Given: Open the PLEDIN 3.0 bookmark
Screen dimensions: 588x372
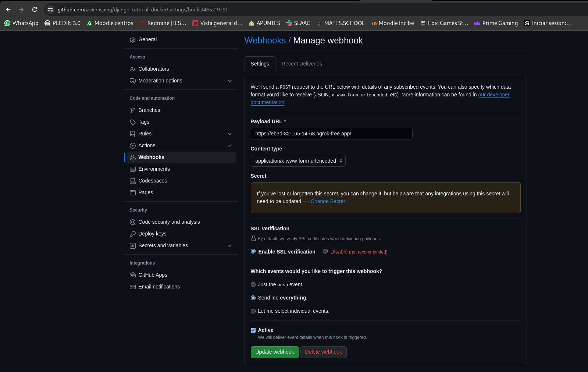Looking at the screenshot, I should [63, 23].
